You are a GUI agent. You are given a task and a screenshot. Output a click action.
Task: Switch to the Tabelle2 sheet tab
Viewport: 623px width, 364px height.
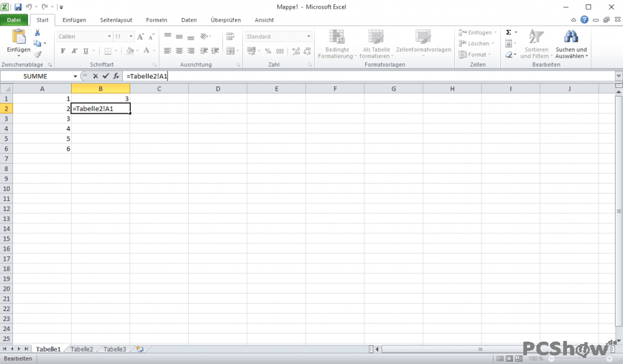pos(82,349)
